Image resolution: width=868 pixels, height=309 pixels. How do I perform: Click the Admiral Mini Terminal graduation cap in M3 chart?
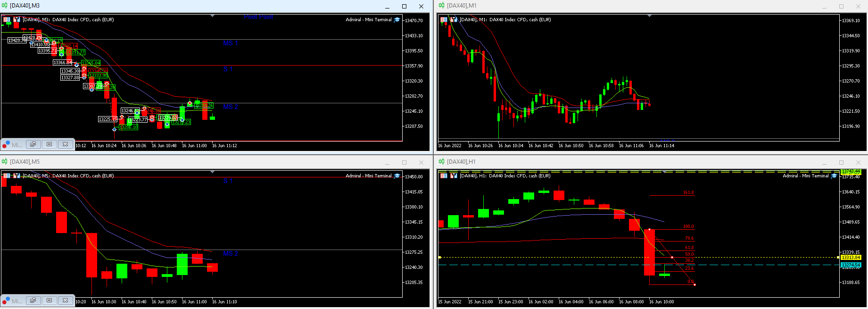[x=397, y=20]
